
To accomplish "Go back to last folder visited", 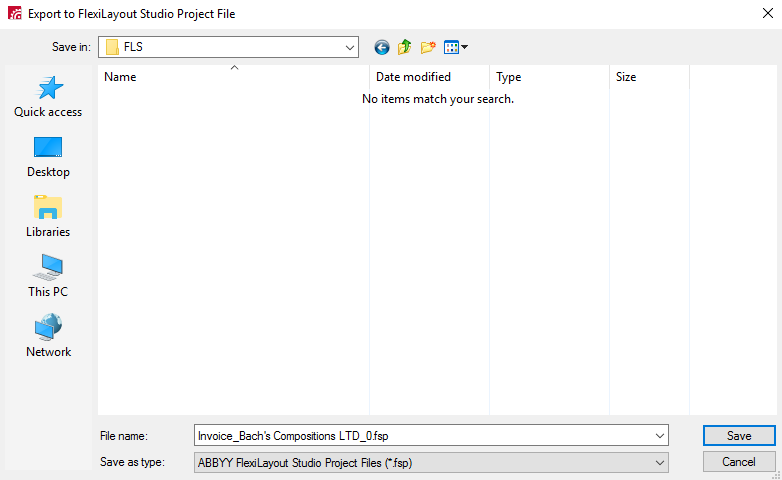I will point(382,47).
